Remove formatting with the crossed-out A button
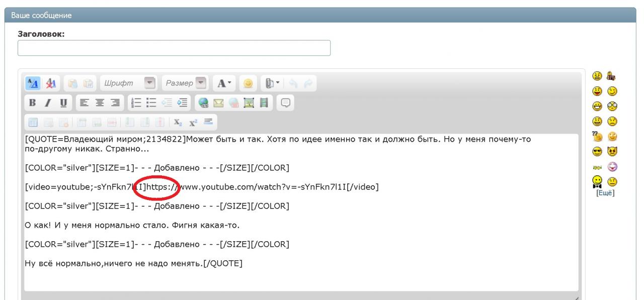Image resolution: width=644 pixels, height=300 pixels. click(50, 82)
